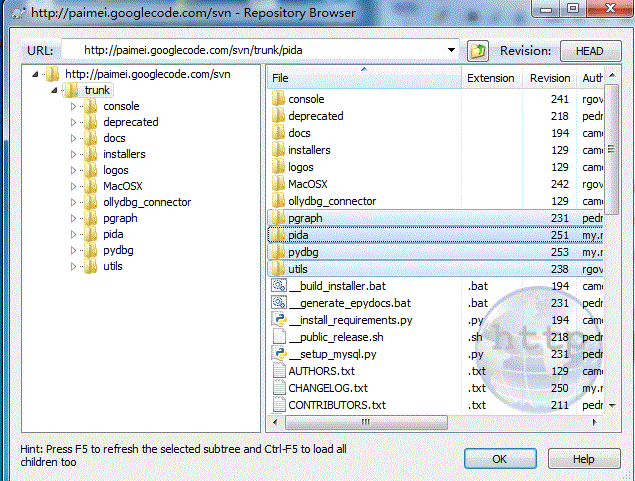Click the pydbg folder icon in the tree
The width and height of the screenshot is (635, 481).
pos(91,250)
